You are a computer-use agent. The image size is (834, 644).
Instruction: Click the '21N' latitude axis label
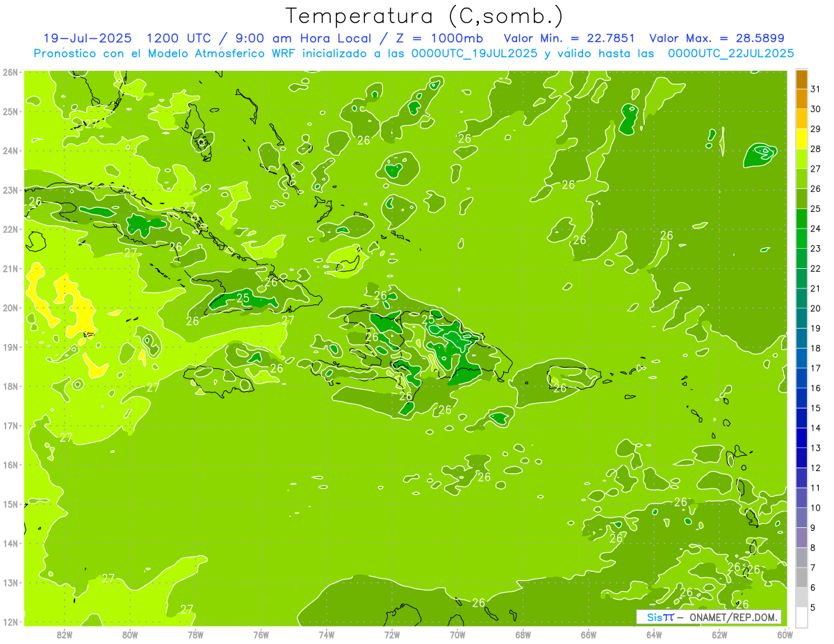pyautogui.click(x=10, y=268)
